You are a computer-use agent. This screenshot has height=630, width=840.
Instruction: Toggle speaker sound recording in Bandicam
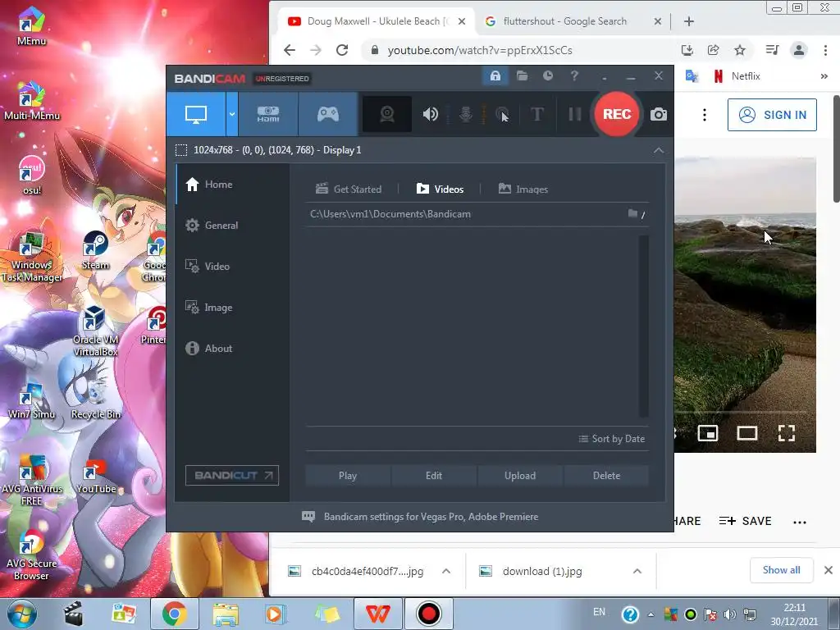pyautogui.click(x=430, y=114)
